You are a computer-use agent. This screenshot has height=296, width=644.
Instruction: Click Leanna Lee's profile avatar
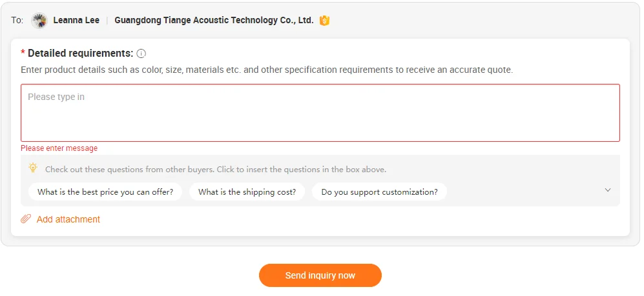39,21
